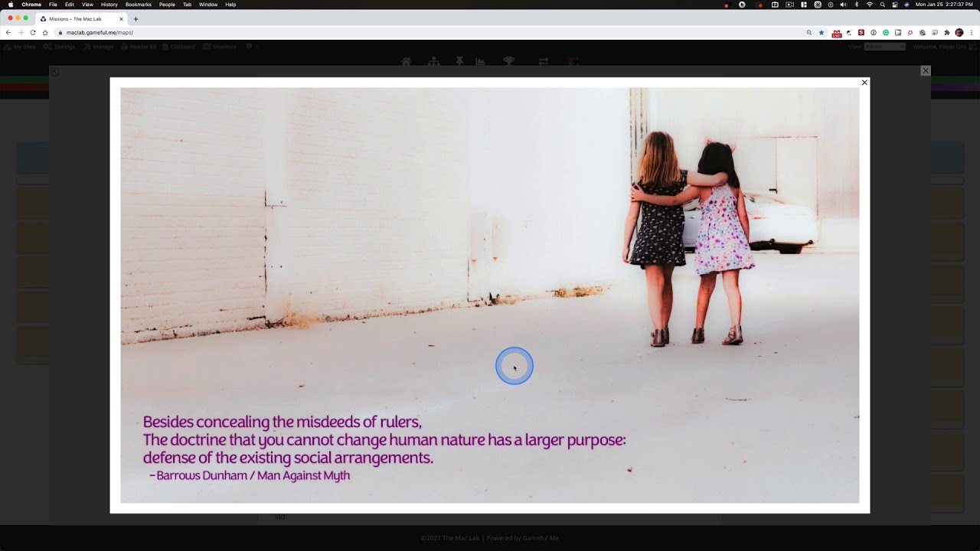
Task: Click the dimmed sitemap icon in site nav
Action: (434, 61)
